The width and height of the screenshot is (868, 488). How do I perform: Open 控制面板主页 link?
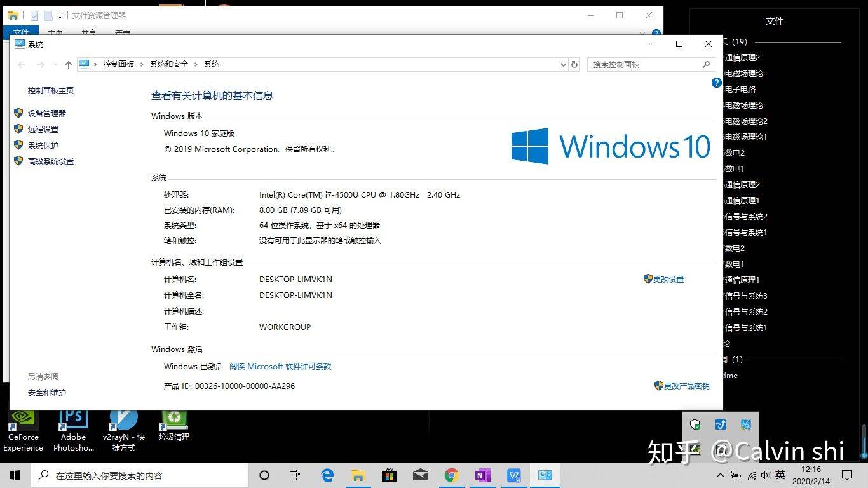51,91
